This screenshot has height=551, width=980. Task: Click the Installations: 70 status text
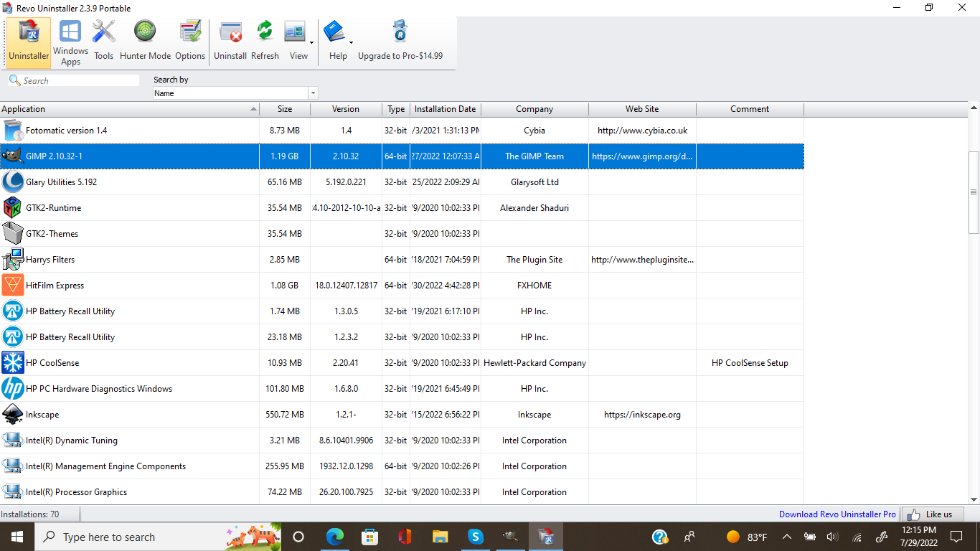30,514
